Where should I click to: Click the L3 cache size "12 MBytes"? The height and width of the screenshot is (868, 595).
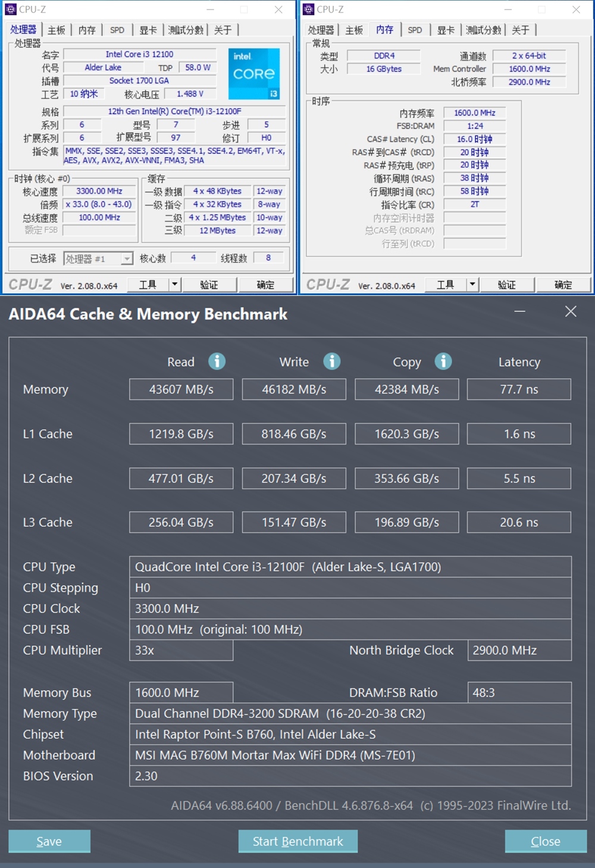pos(218,230)
